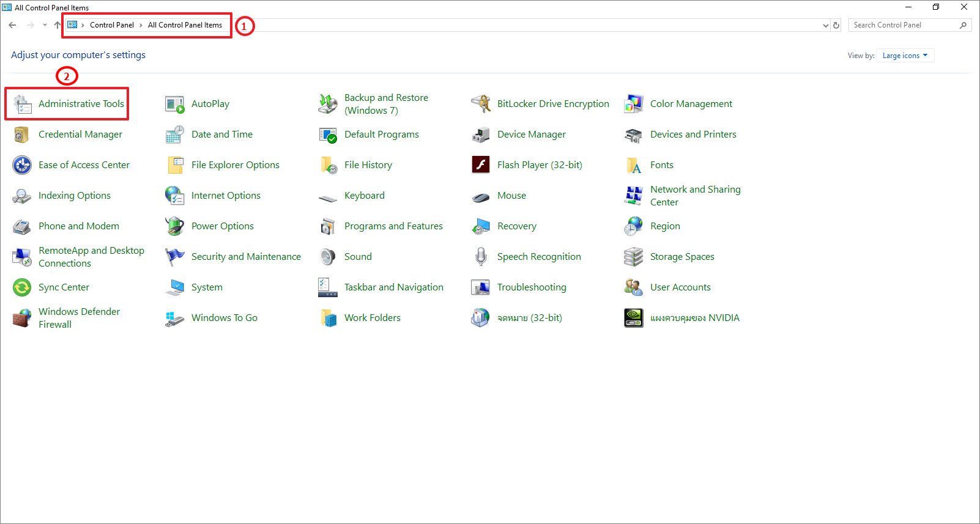980x524 pixels.
Task: Open RemoteApp and Desktop Connections link
Action: (x=91, y=257)
